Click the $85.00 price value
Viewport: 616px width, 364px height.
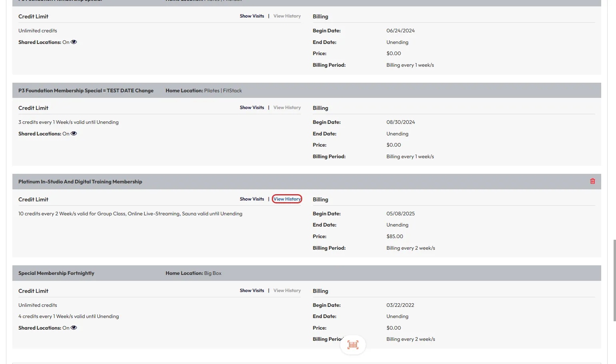[395, 237]
